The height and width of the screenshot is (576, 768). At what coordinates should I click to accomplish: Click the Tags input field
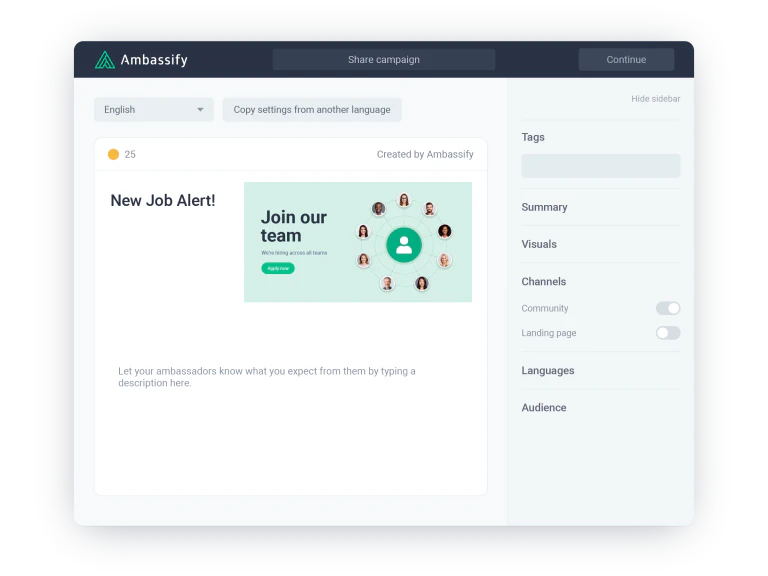[600, 166]
